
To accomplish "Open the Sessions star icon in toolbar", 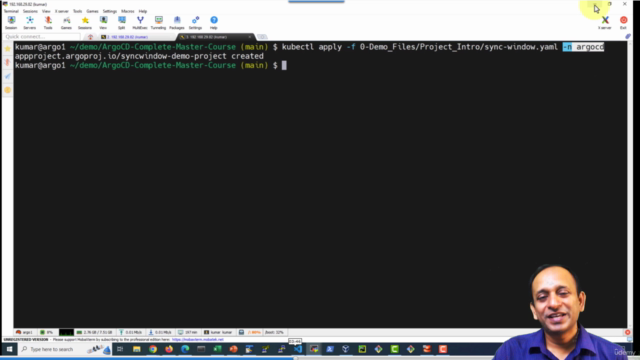I will coord(85,22).
